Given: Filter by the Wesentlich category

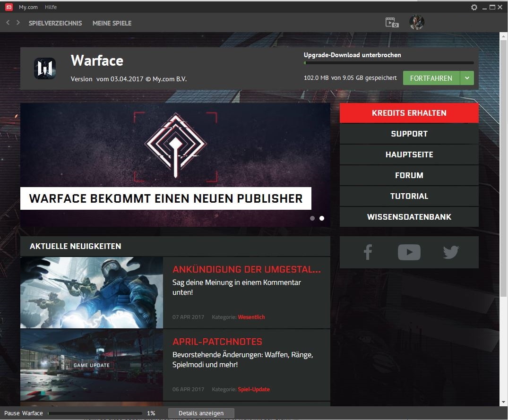Looking at the screenshot, I should 251,317.
